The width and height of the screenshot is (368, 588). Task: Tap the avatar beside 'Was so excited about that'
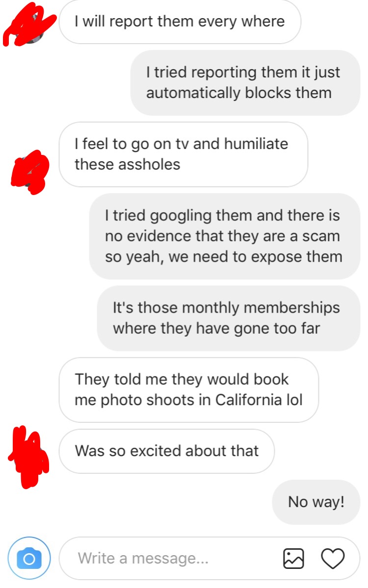[x=29, y=457]
